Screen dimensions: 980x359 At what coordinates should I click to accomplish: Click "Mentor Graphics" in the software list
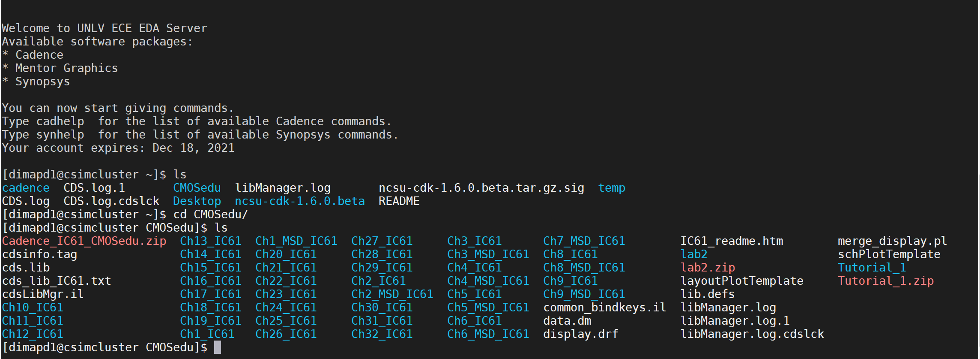tap(66, 68)
